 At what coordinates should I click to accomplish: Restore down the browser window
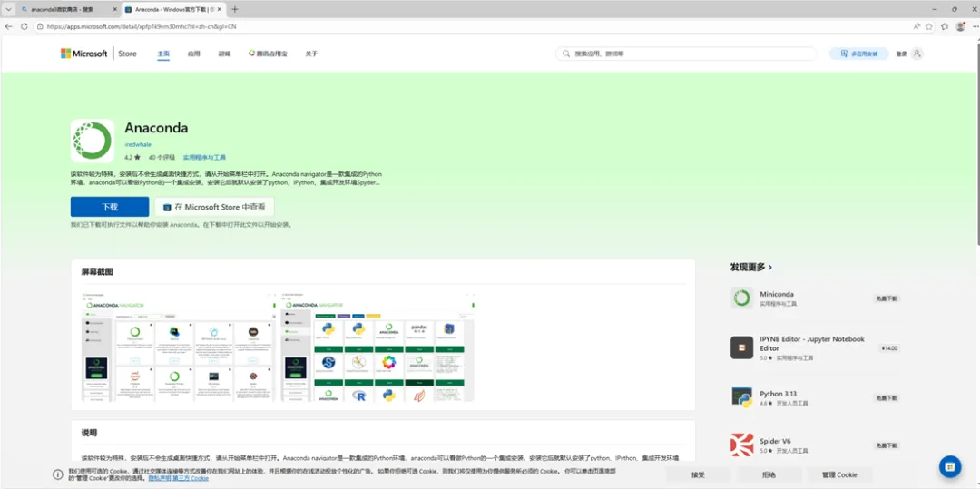[x=955, y=9]
